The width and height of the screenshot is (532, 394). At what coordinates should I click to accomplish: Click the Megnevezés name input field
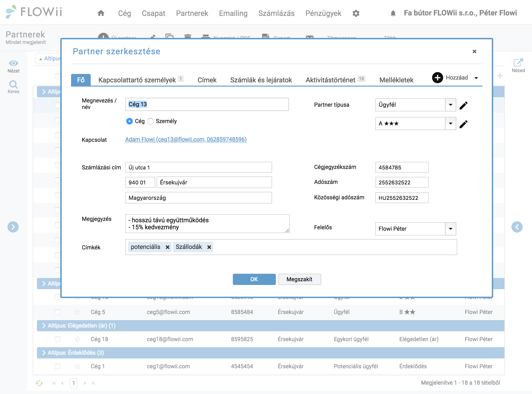(207, 104)
